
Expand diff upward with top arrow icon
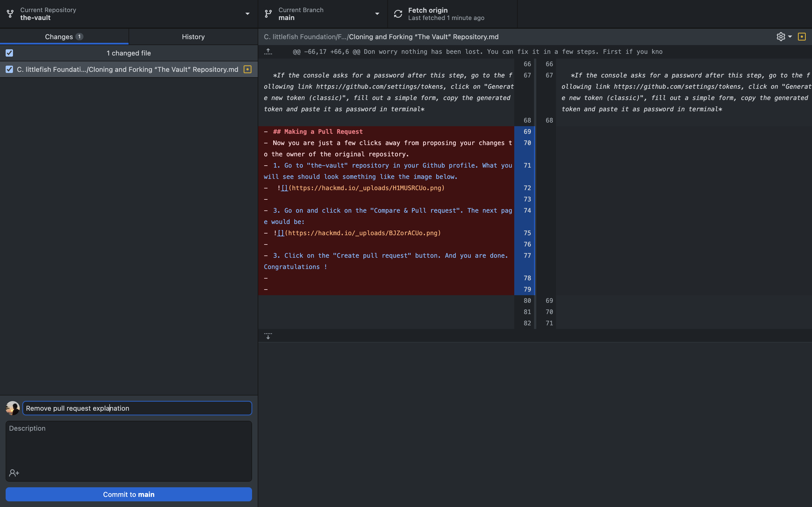[268, 52]
